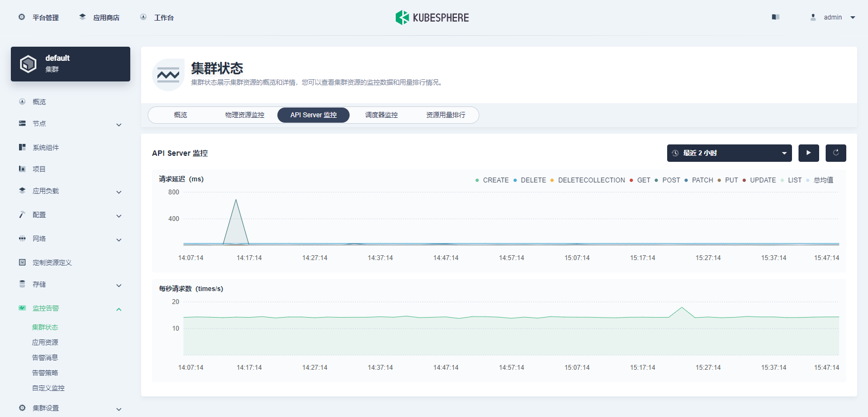Click the 节点 nodes sidebar icon
This screenshot has height=417, width=868.
coord(22,123)
